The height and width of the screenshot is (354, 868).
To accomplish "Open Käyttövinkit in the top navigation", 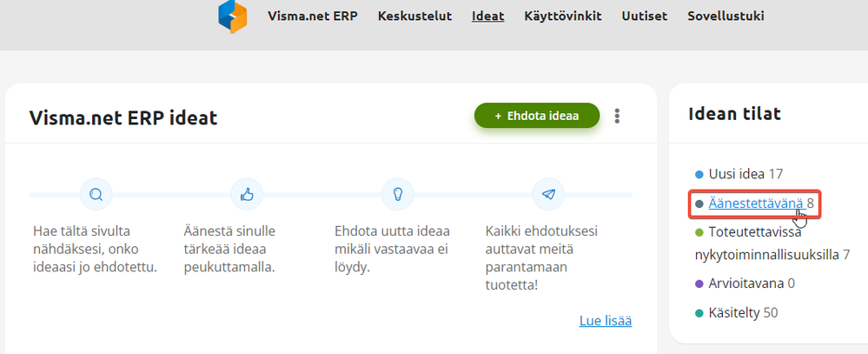I will tap(563, 17).
